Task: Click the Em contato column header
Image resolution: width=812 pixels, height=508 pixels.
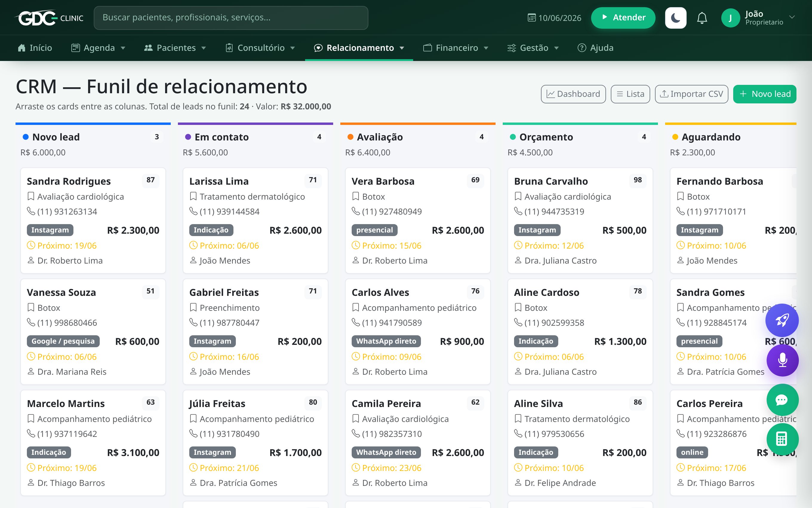Action: pyautogui.click(x=222, y=137)
